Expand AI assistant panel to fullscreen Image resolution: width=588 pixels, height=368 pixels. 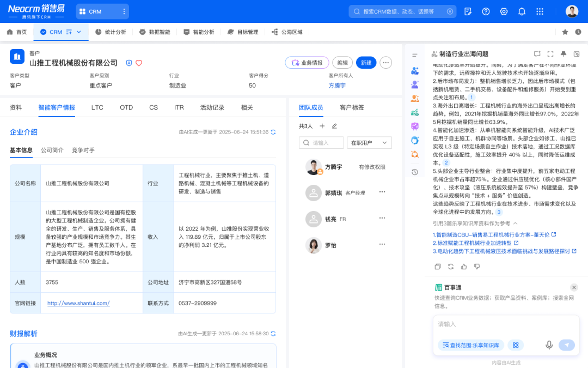click(550, 54)
